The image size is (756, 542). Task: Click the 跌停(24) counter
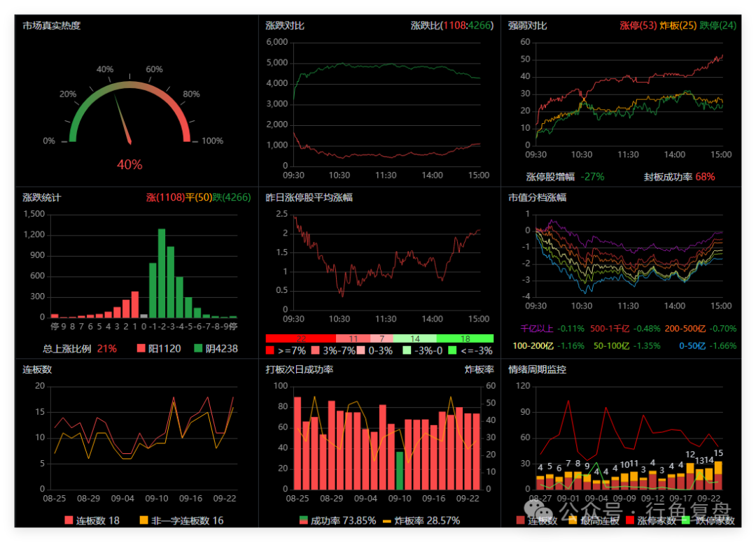coord(718,26)
